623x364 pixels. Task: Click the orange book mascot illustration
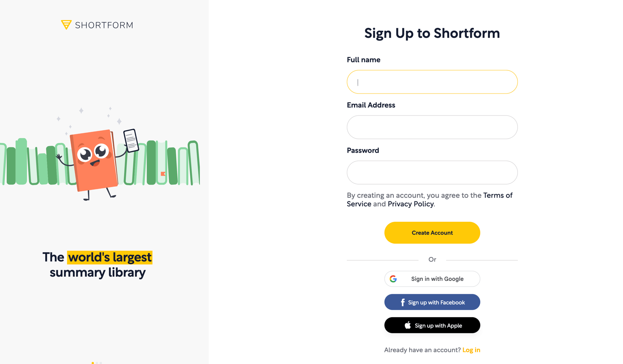(94, 160)
